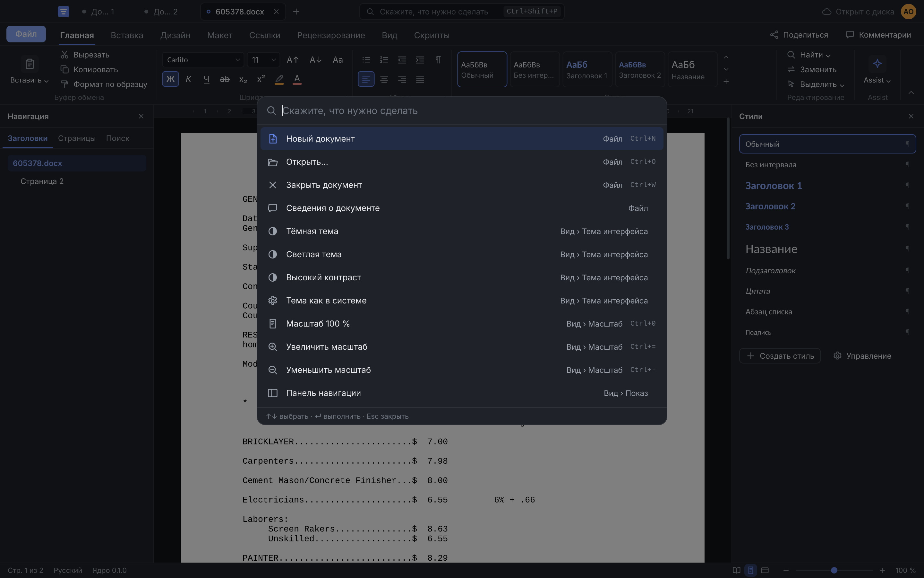This screenshot has width=924, height=578.
Task: Click the zoom slider handle in status bar
Action: pos(834,570)
